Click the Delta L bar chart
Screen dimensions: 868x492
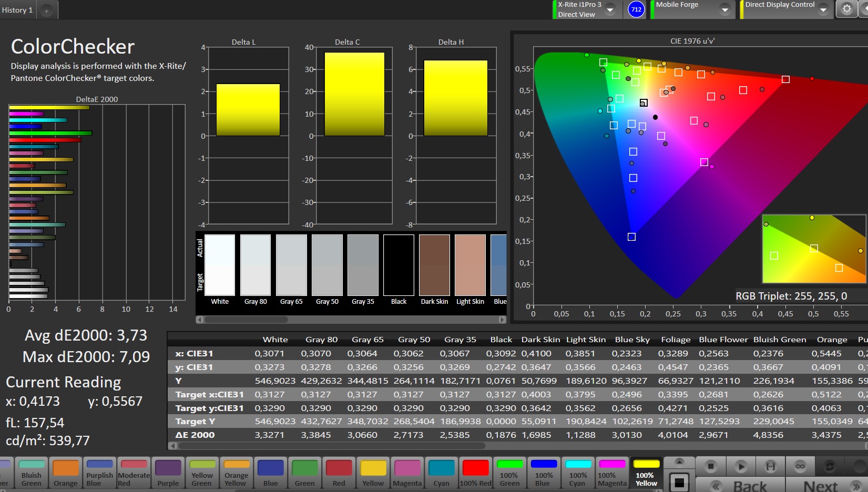pos(248,136)
